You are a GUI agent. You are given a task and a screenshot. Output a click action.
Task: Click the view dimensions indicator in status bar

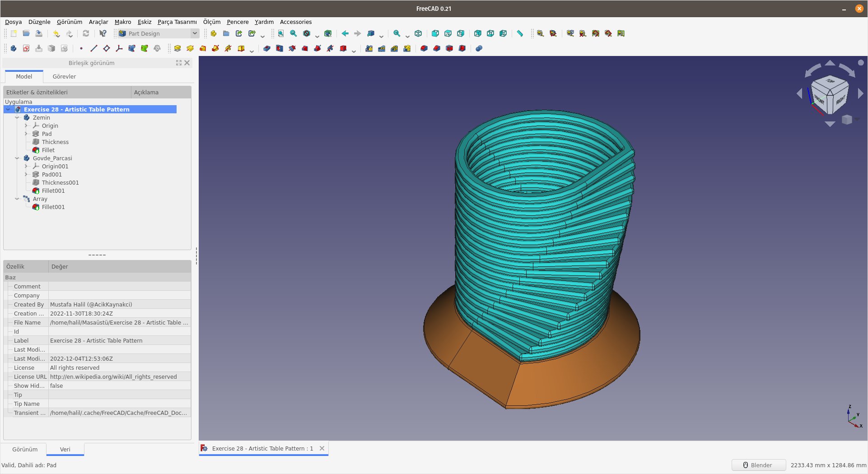pos(828,465)
